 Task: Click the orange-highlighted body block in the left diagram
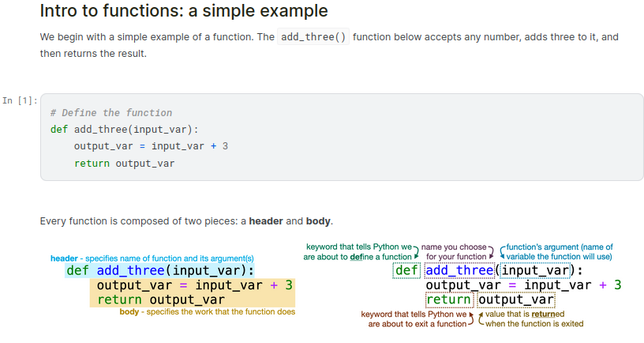192,292
